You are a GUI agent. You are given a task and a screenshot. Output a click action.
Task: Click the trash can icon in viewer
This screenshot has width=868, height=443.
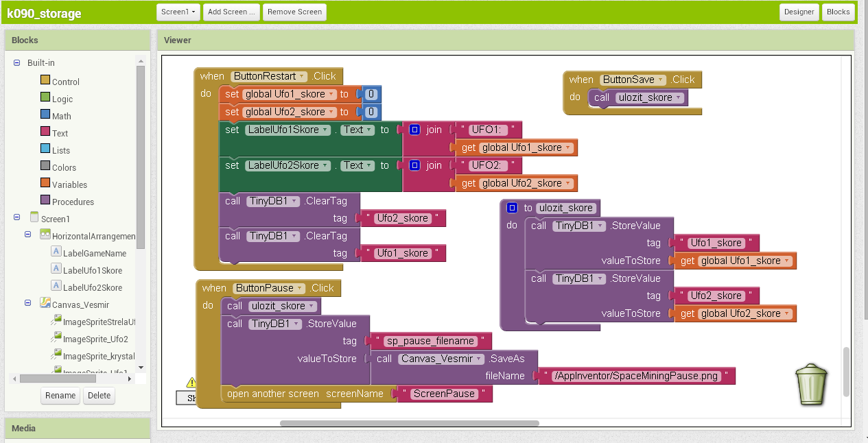[x=811, y=385]
